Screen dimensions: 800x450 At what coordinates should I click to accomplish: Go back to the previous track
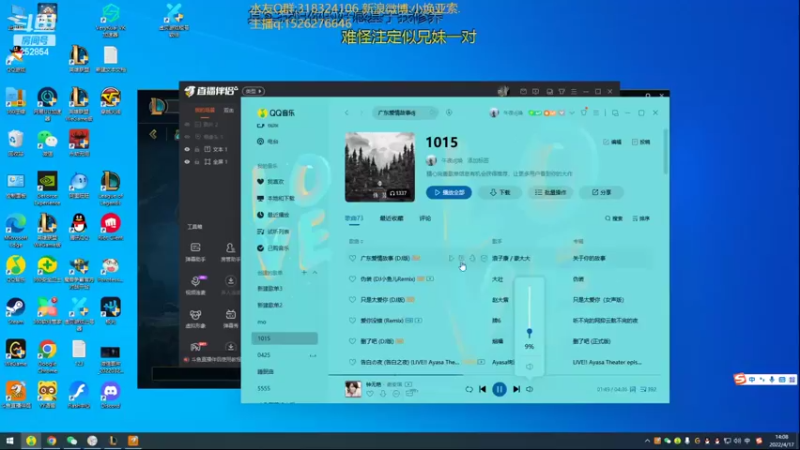(483, 389)
